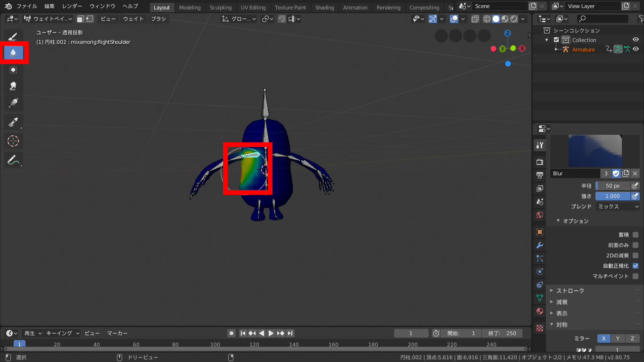Open the Particles properties tab
Image resolution: width=644 pixels, height=362 pixels.
pos(540,258)
